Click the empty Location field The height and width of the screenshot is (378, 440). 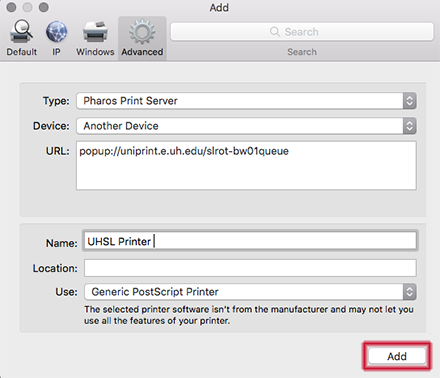(250, 268)
